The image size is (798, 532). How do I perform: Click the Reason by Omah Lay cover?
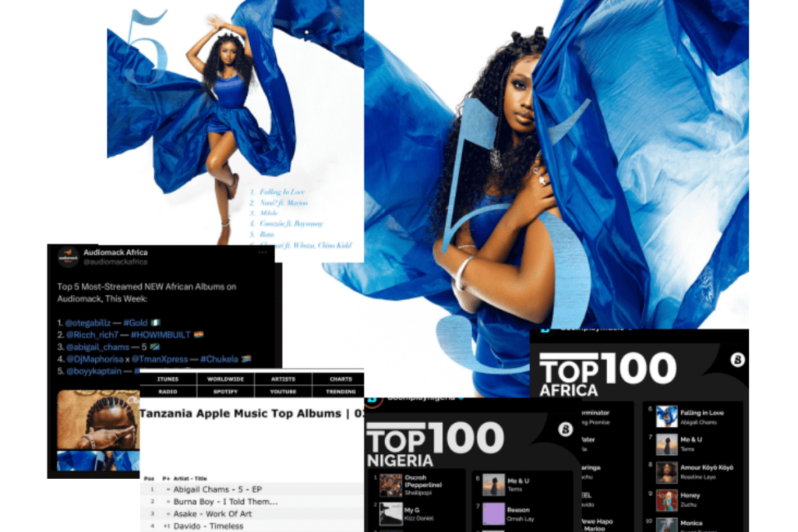click(x=493, y=514)
